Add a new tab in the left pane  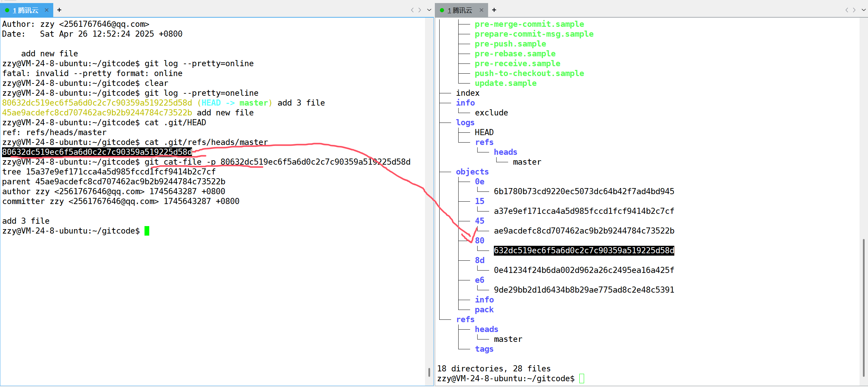[x=59, y=10]
